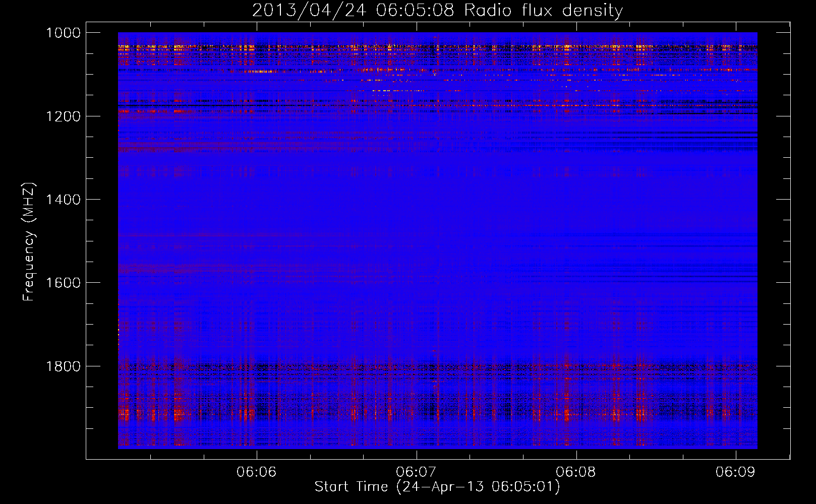Click the 06:08 time axis label
The width and height of the screenshot is (816, 504).
point(576,472)
